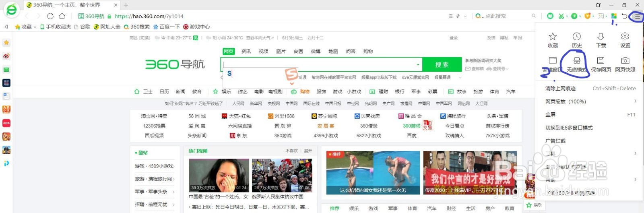
Task: Click the green translate extension icon
Action: tap(574, 16)
